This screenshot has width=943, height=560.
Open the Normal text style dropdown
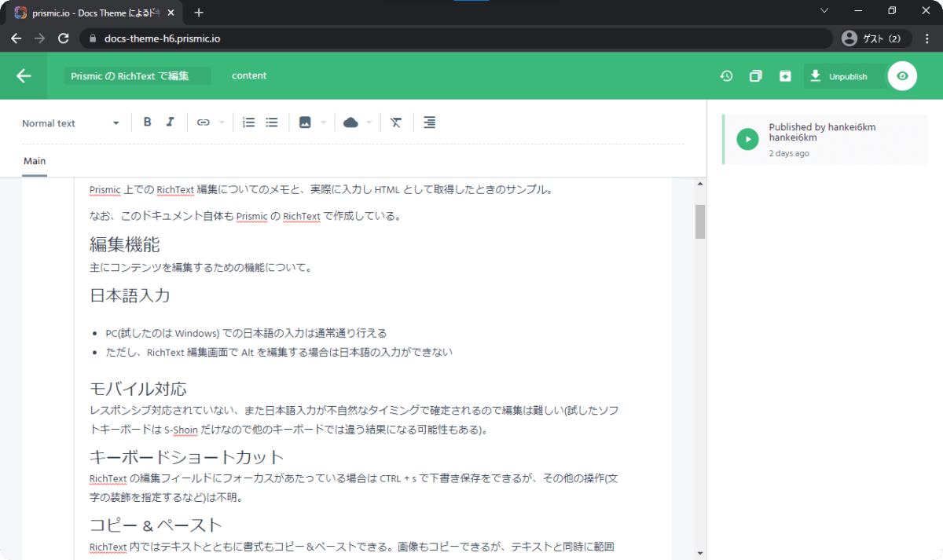point(71,123)
